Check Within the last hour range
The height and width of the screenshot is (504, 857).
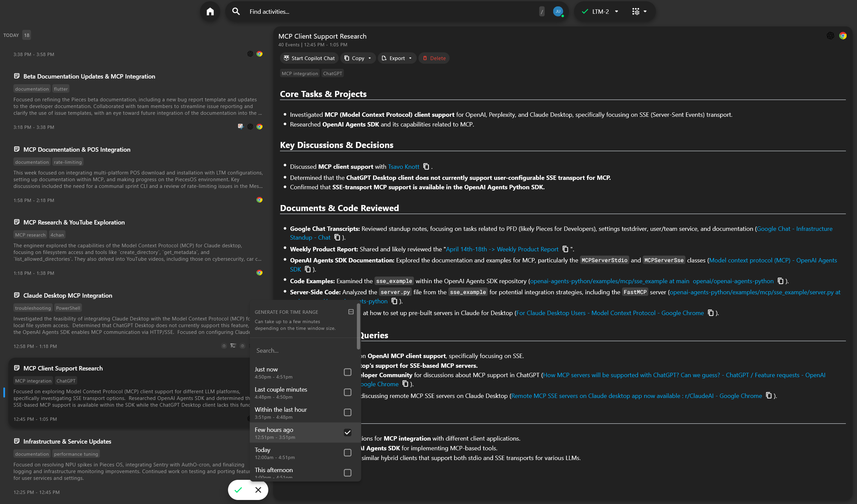[347, 412]
